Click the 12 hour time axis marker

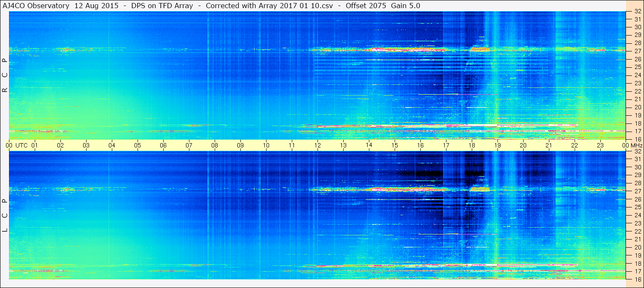[x=318, y=145]
